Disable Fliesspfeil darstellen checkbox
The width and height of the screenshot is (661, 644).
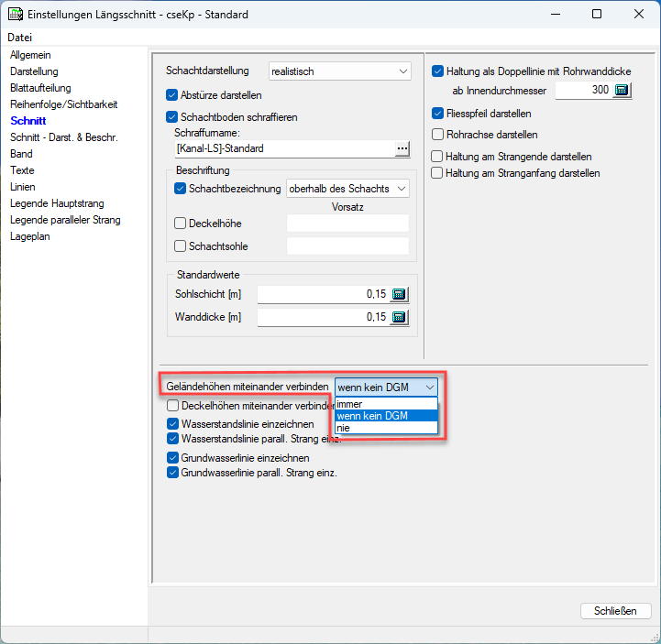tap(438, 114)
